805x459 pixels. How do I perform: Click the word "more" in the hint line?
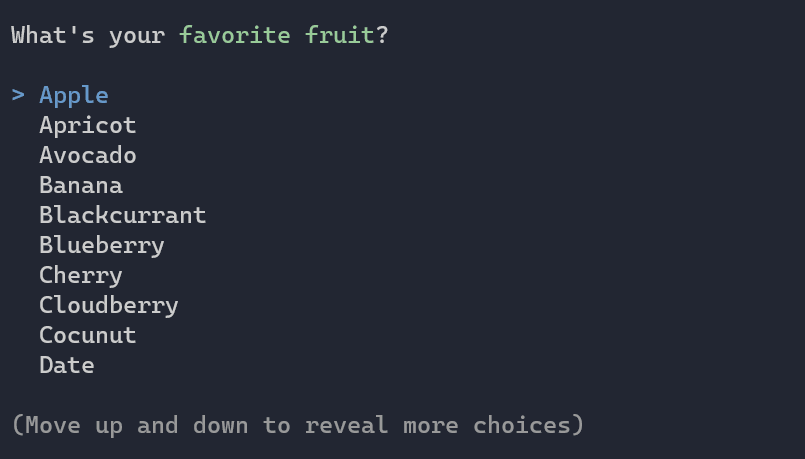coord(431,426)
